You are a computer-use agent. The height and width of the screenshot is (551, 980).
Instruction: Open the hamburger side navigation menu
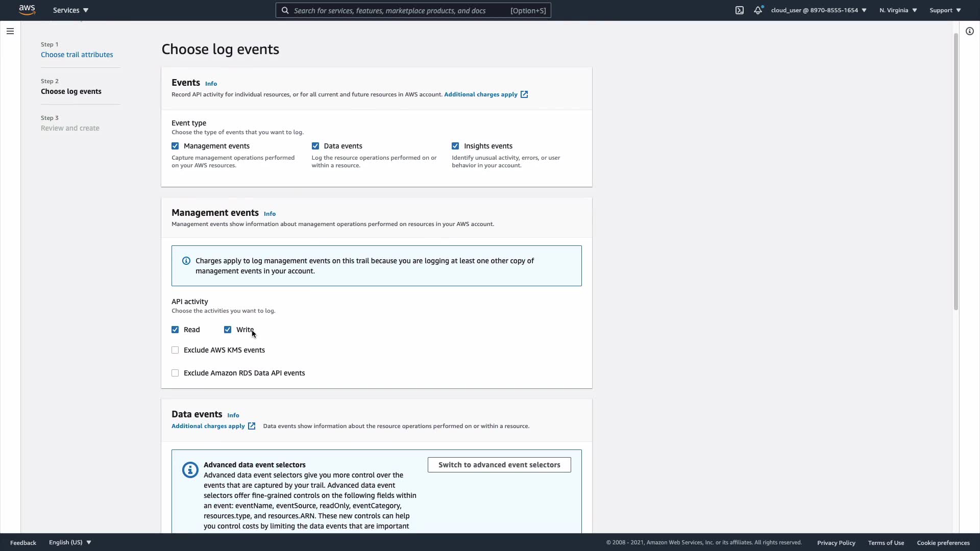(x=10, y=31)
